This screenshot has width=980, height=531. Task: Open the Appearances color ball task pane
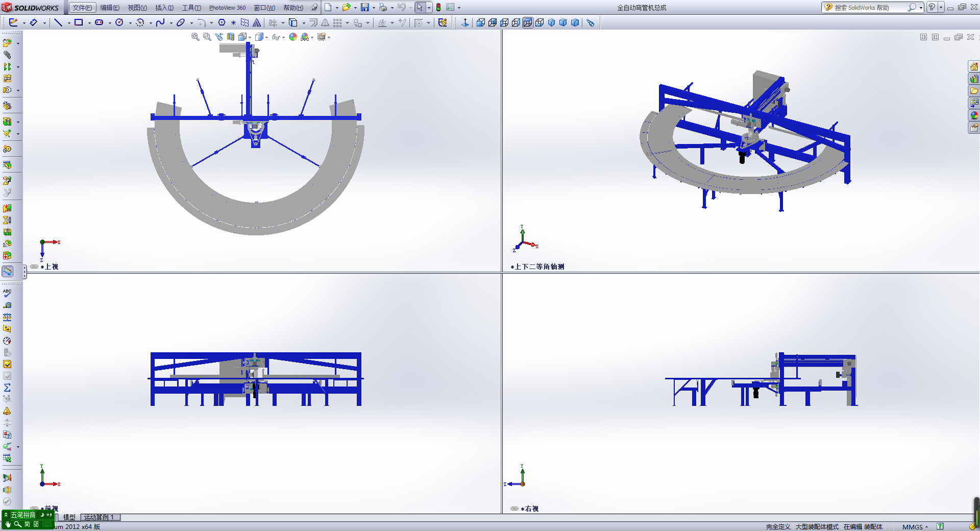coord(974,115)
